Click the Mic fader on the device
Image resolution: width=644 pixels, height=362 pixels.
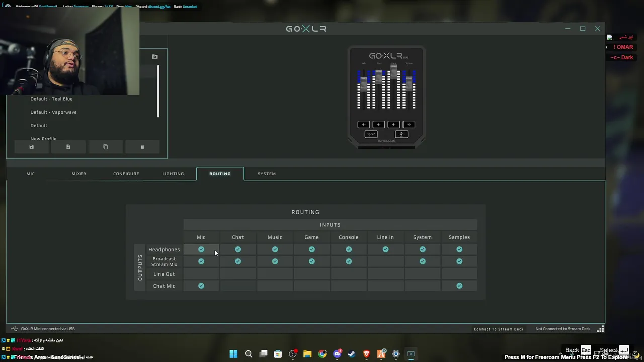(363, 83)
